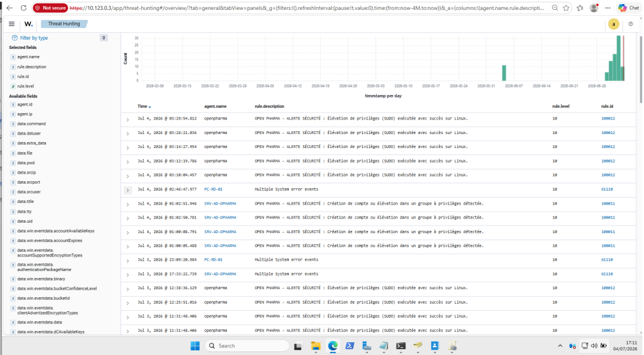
Task: Sort by the Time column header
Action: click(144, 107)
